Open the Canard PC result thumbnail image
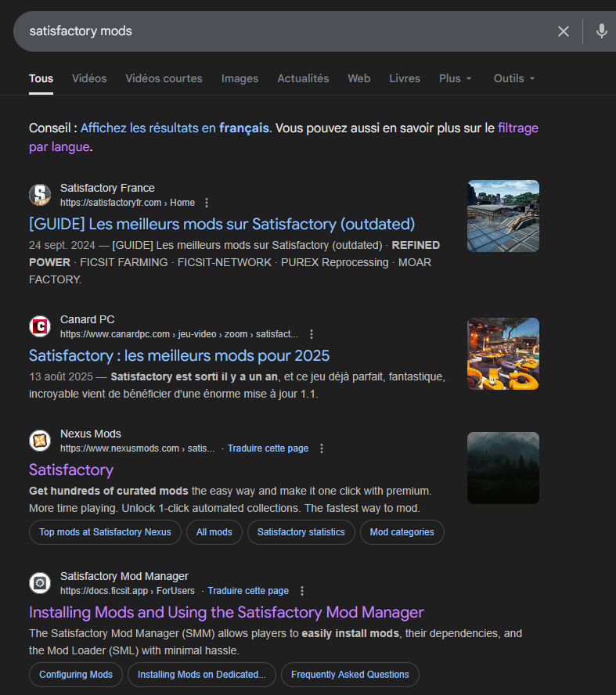This screenshot has width=616, height=695. [503, 354]
